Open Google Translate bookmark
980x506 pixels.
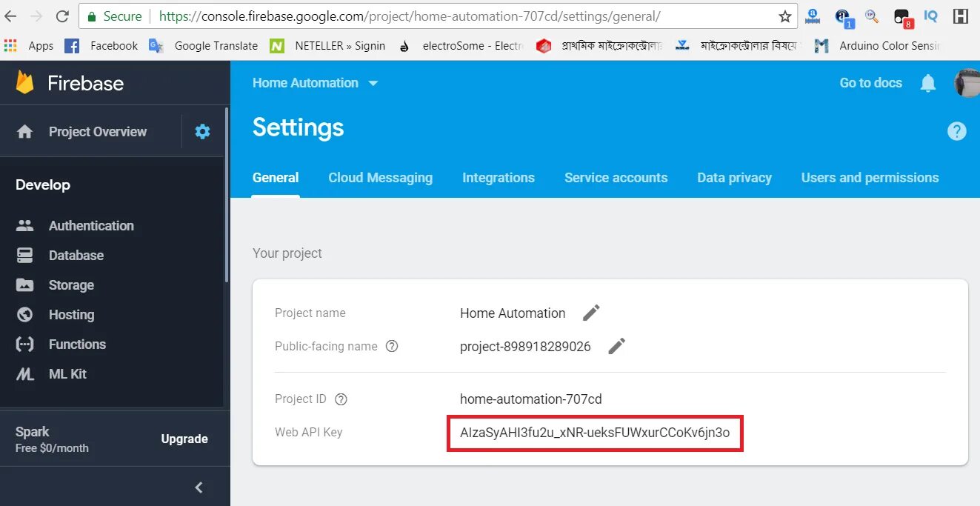tap(204, 46)
